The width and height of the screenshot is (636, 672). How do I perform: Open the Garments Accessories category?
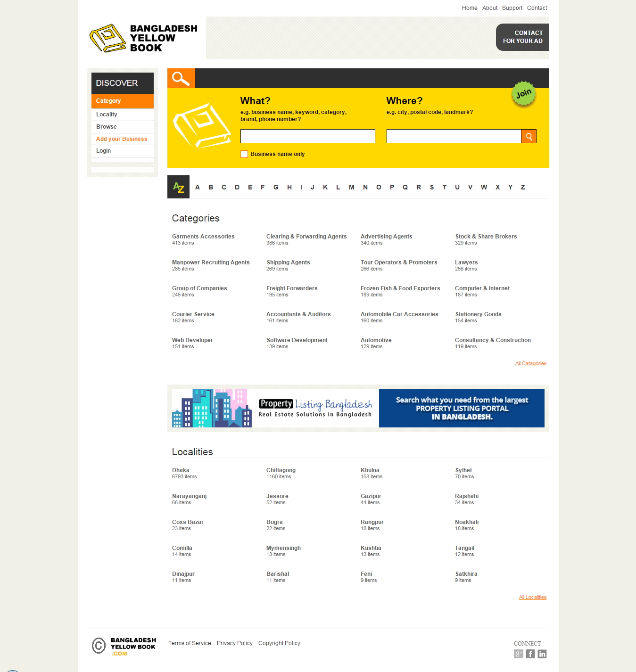(x=203, y=237)
